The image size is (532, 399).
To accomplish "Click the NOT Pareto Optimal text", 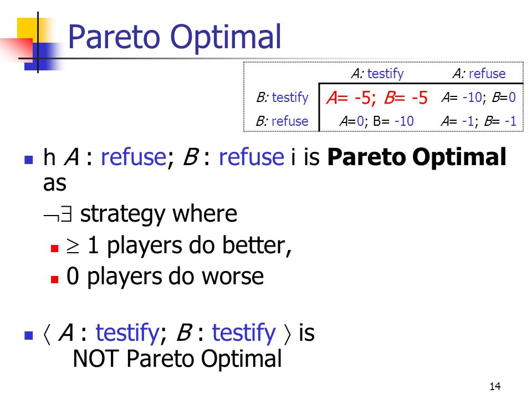I will click(177, 359).
